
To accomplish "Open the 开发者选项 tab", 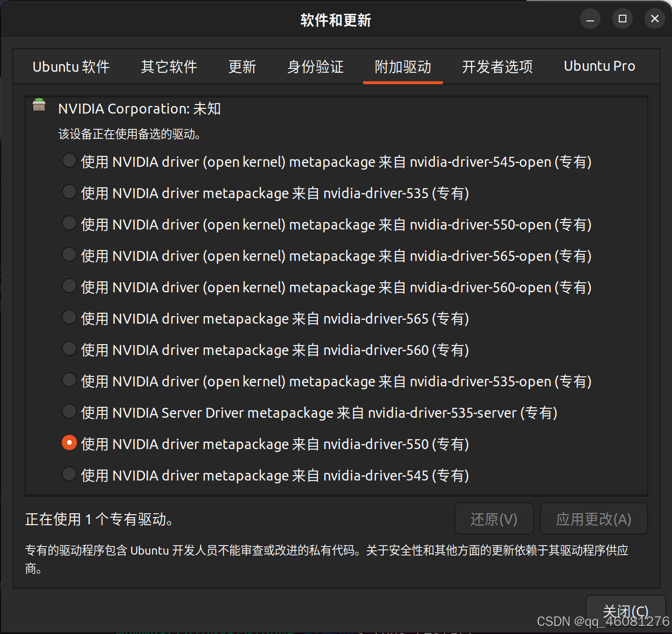I will [498, 67].
